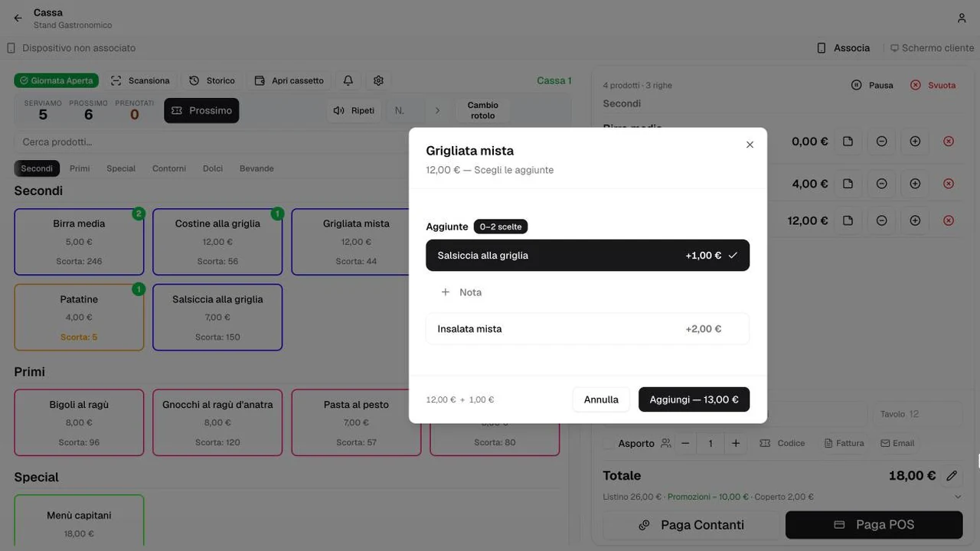Decrease quantity on the 4,00 € cart row

tap(881, 184)
